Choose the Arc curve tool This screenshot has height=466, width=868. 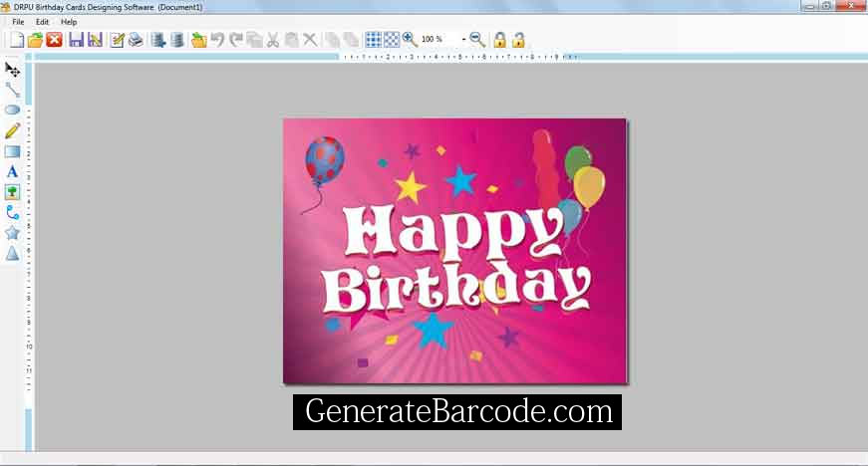tap(12, 212)
